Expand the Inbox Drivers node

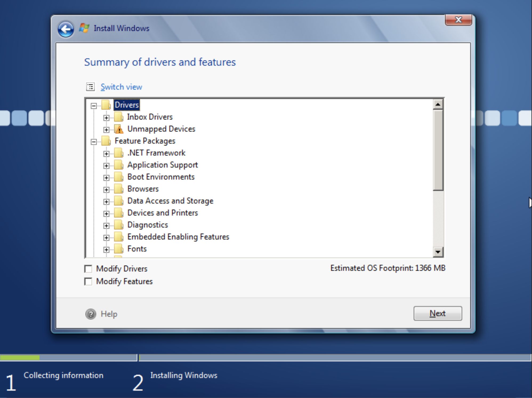coord(106,118)
